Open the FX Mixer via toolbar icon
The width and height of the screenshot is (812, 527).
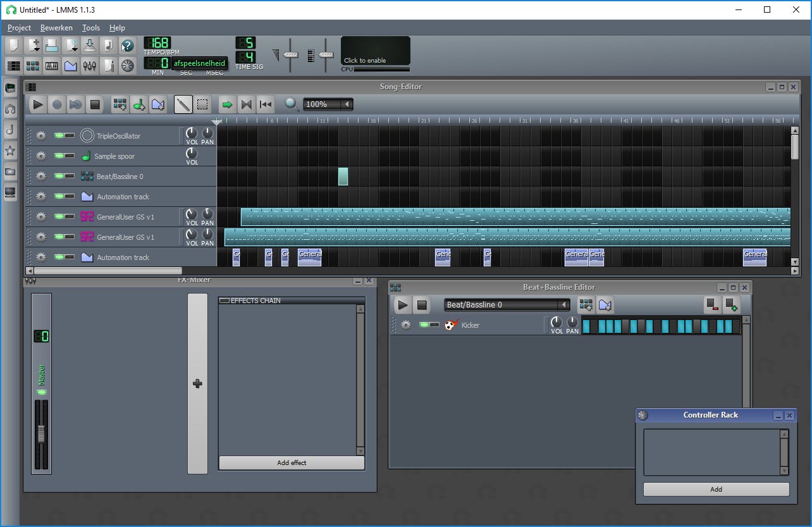tap(90, 65)
